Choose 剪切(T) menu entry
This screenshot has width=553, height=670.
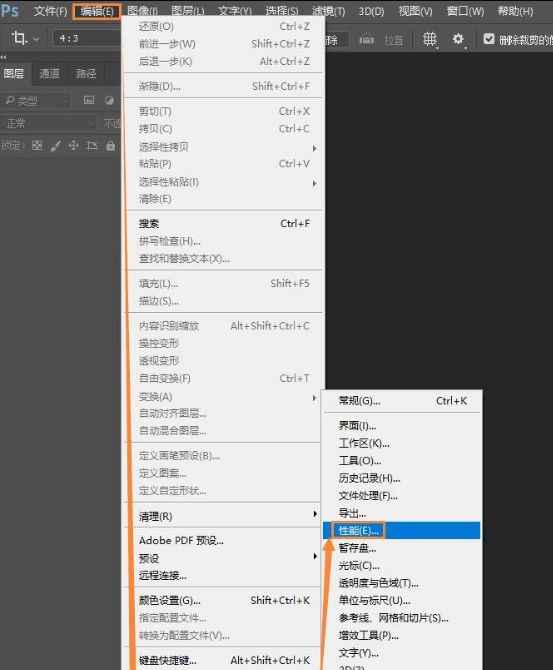pyautogui.click(x=224, y=112)
